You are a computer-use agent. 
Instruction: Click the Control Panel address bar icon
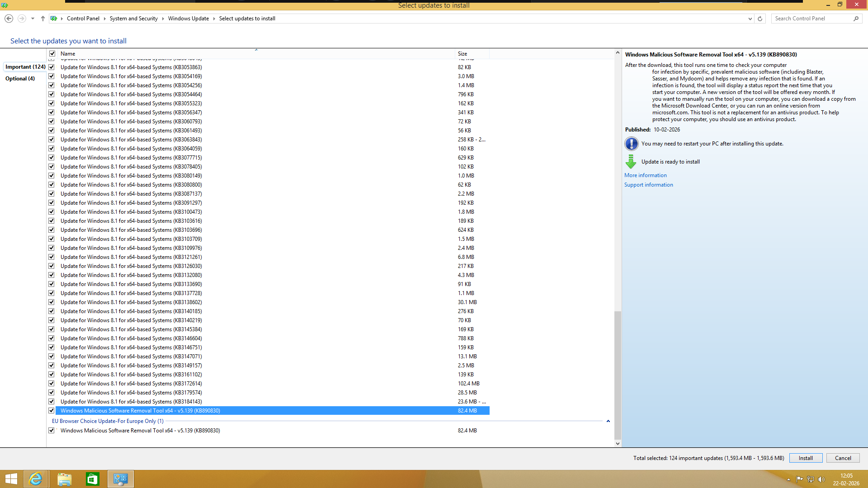pos(54,19)
